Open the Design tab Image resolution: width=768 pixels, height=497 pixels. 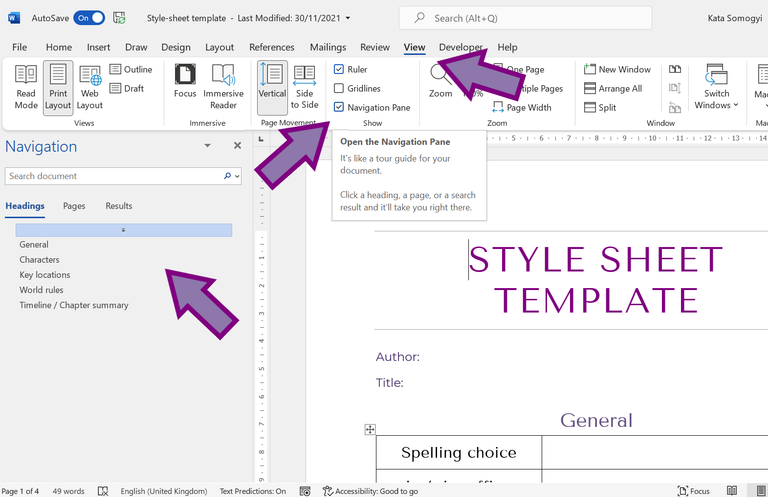(176, 47)
